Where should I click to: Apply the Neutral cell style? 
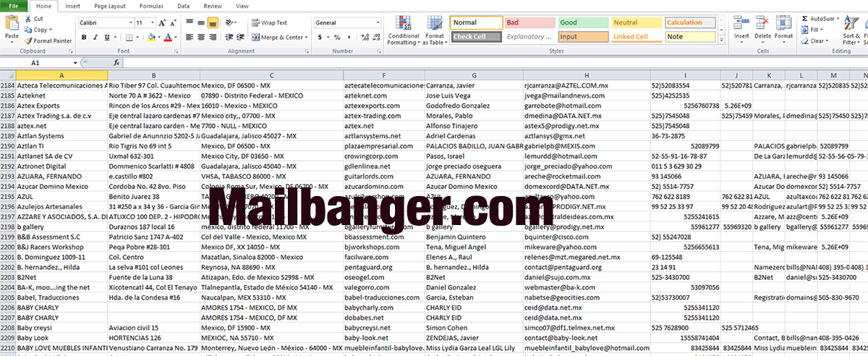click(636, 22)
